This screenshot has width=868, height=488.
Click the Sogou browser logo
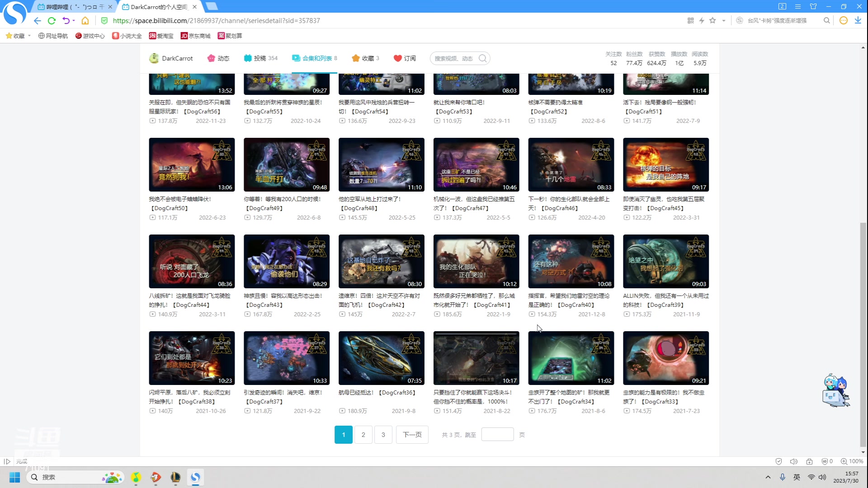pyautogui.click(x=14, y=13)
